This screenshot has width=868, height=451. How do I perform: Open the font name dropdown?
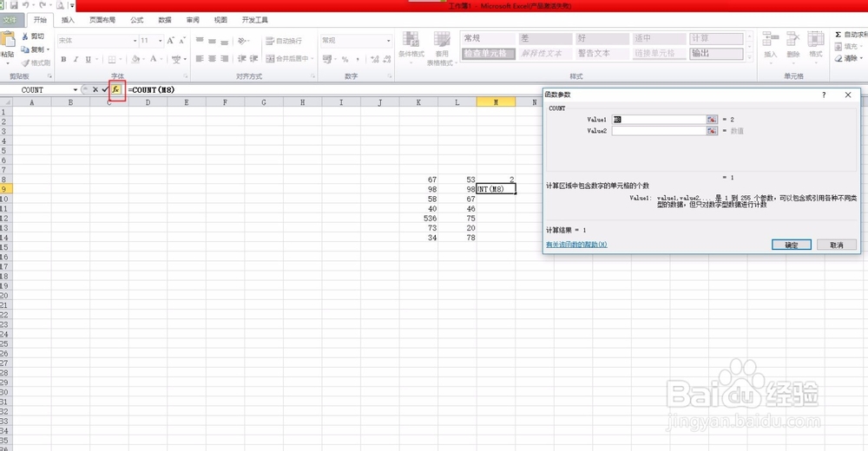point(135,41)
